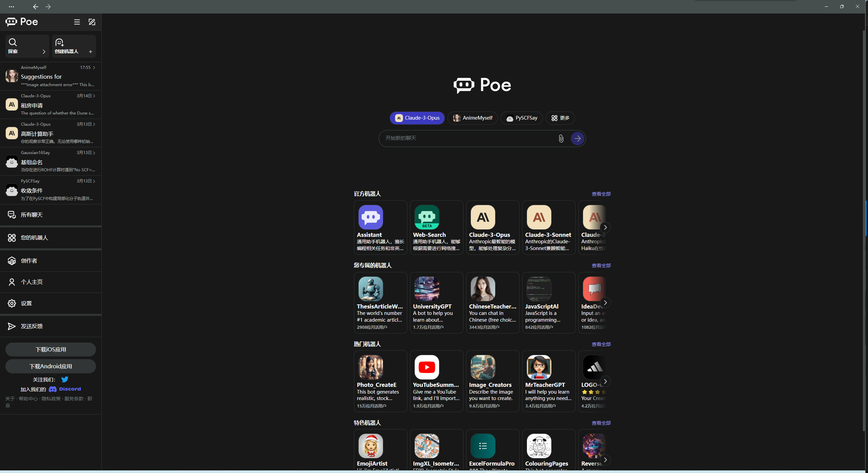Open 所有聊天 in the sidebar
Viewport: 868px width, 473px height.
tap(51, 215)
